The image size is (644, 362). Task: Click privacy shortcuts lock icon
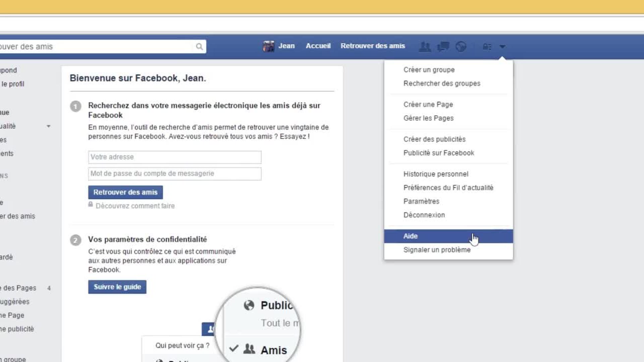click(487, 47)
